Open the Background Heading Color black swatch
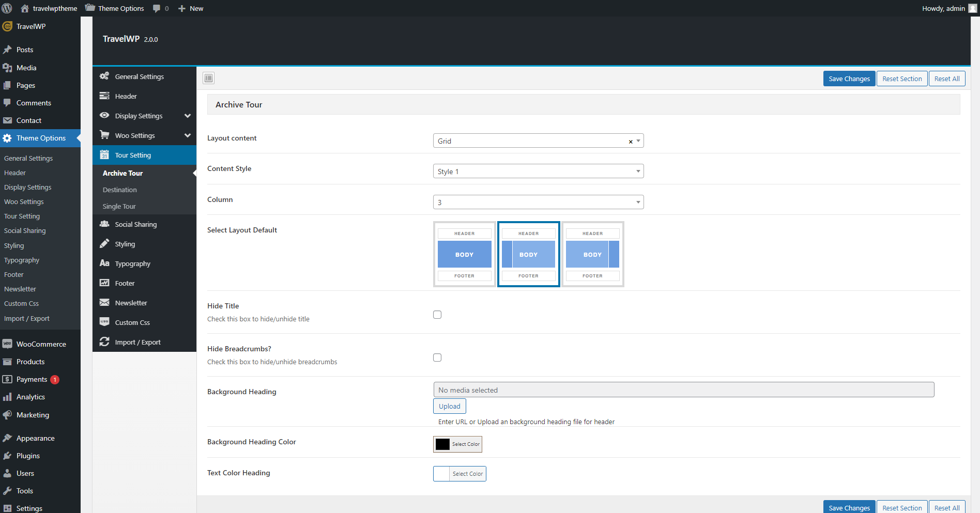Viewport: 980px width, 513px height. 442,444
